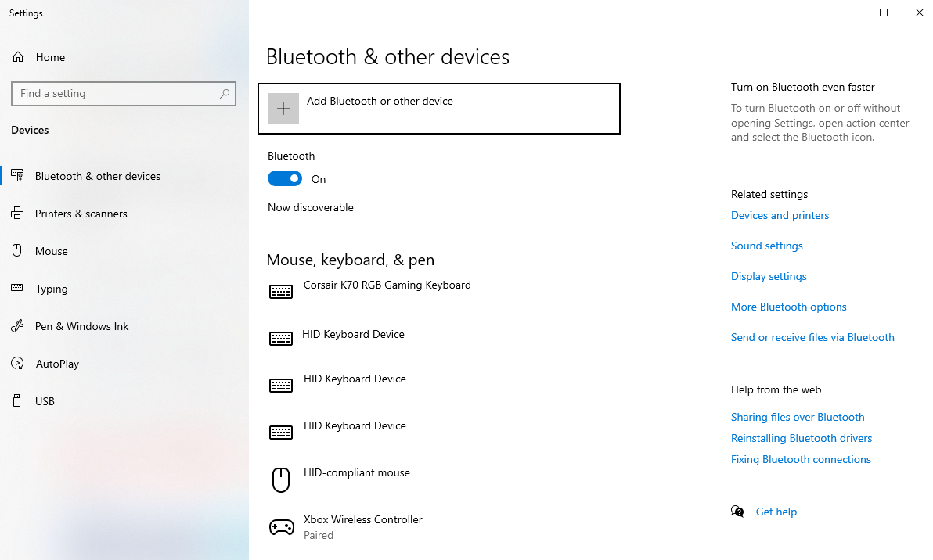This screenshot has height=560, width=933.
Task: Open USB settings via its icon
Action: coord(17,400)
